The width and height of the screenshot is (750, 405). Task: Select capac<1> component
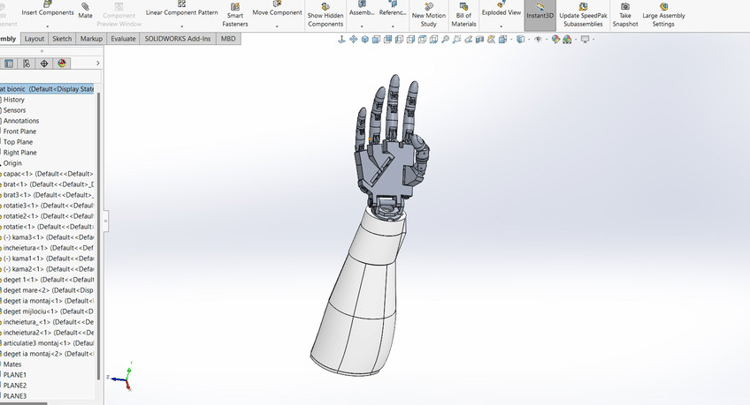click(47, 174)
